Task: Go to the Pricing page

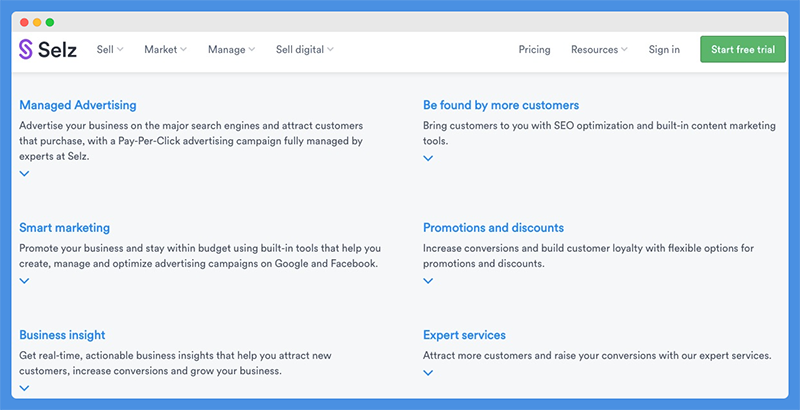Action: point(534,49)
